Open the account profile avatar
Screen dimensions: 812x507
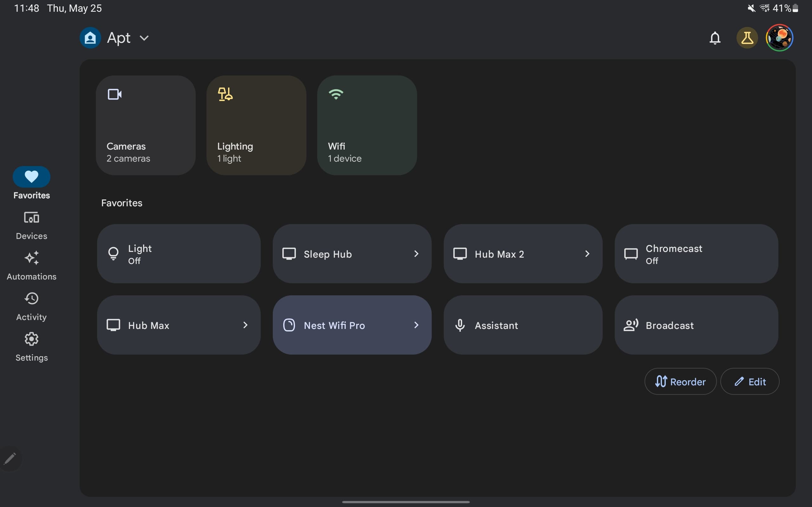coord(779,38)
